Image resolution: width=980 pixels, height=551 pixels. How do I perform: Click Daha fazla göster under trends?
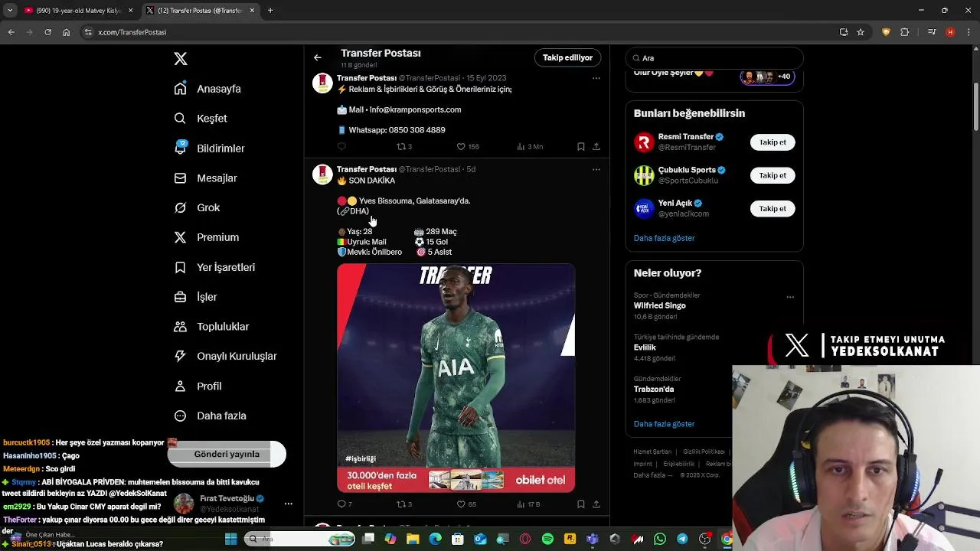(x=664, y=424)
